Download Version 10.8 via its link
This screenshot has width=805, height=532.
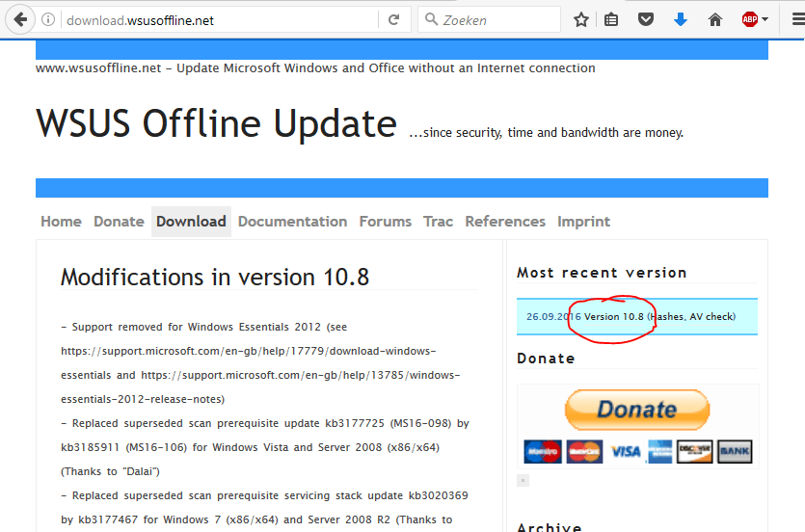click(613, 316)
